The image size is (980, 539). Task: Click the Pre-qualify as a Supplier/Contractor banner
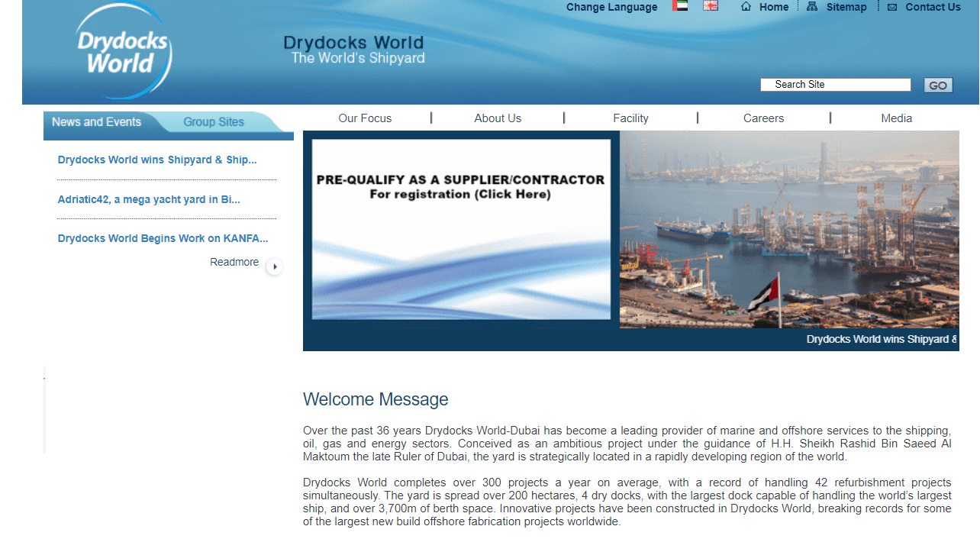(x=461, y=229)
